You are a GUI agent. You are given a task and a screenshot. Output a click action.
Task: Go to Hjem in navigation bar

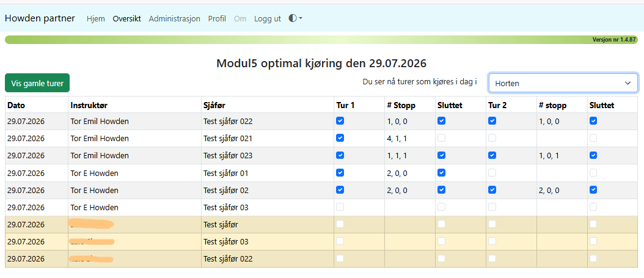[x=96, y=18]
